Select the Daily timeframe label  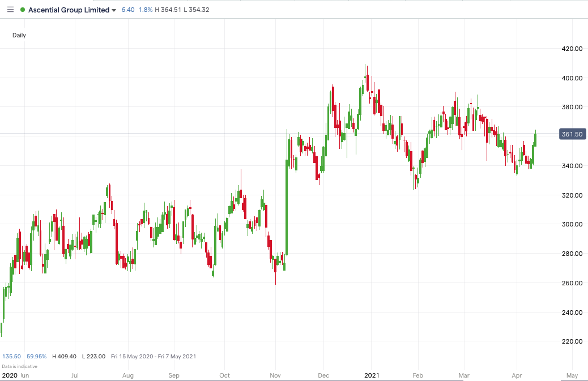point(19,35)
